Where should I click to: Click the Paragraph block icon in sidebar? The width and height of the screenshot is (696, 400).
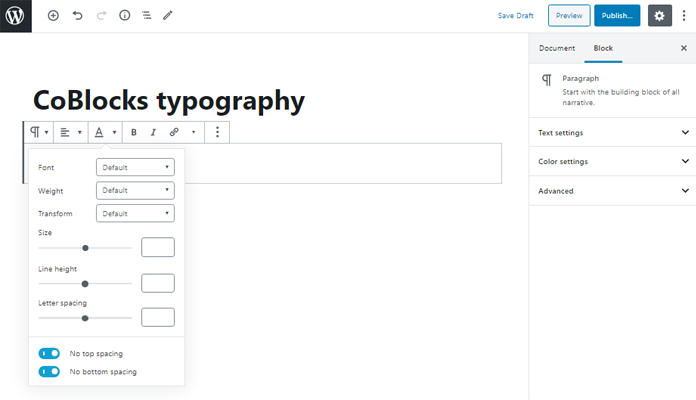coord(546,80)
